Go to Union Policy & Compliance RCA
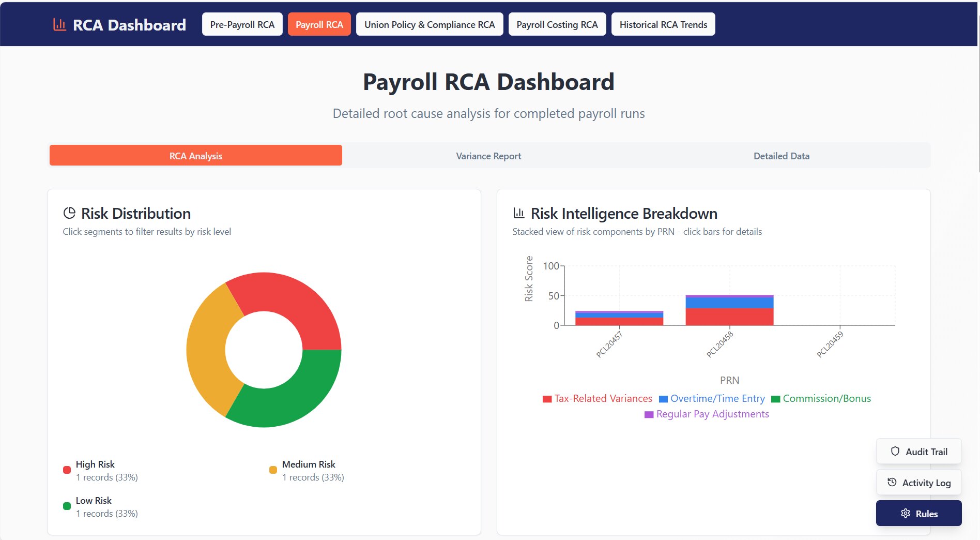The height and width of the screenshot is (540, 980). (429, 24)
